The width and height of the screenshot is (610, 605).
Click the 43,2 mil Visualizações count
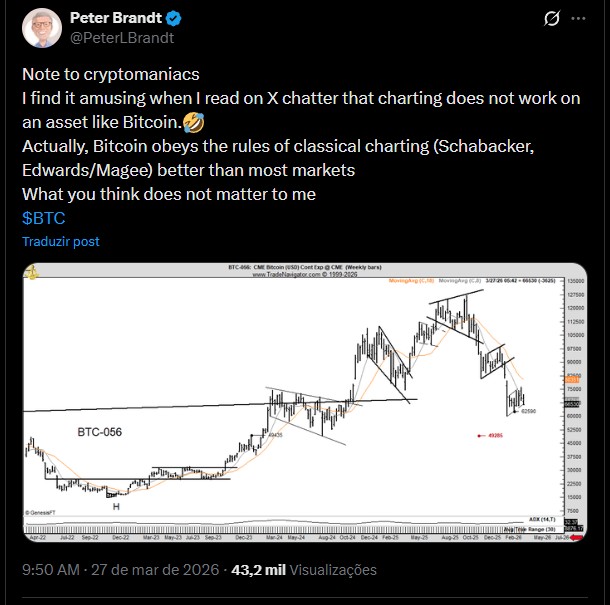point(303,570)
